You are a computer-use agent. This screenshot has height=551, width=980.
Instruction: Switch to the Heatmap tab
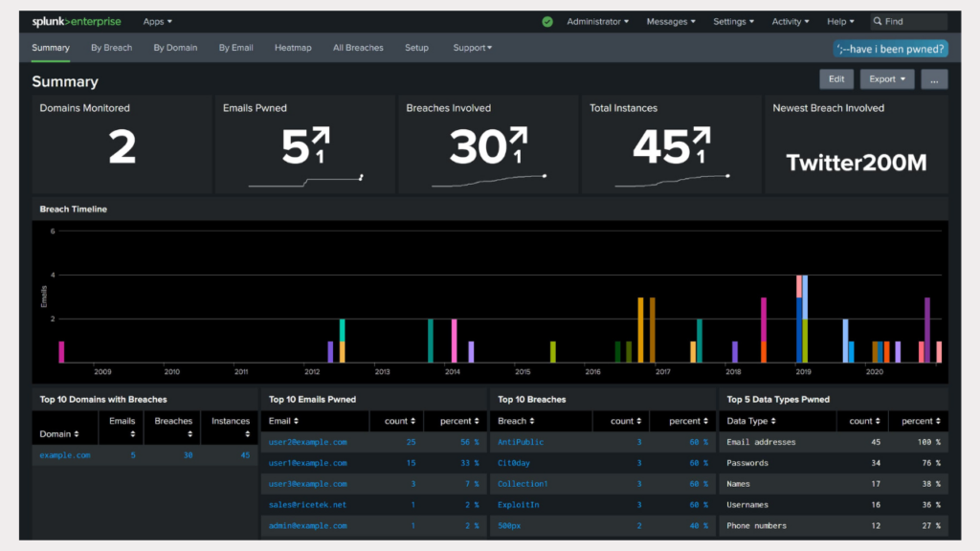point(293,48)
